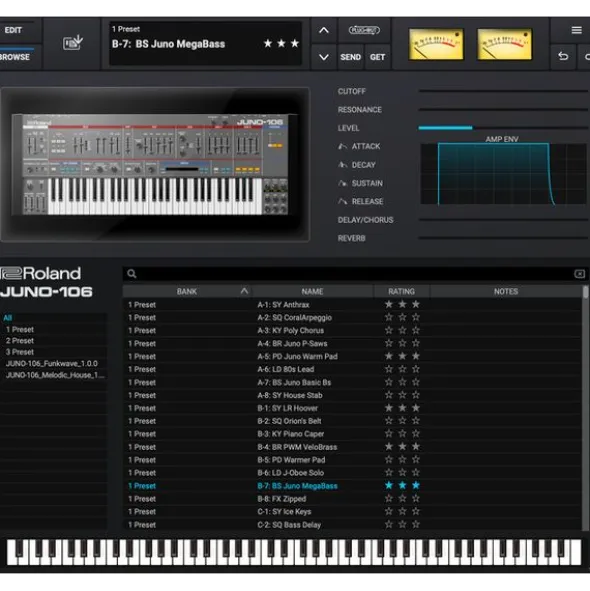590x591 pixels.
Task: Rate B-8: FX Zipped with stars
Action: pos(402,499)
